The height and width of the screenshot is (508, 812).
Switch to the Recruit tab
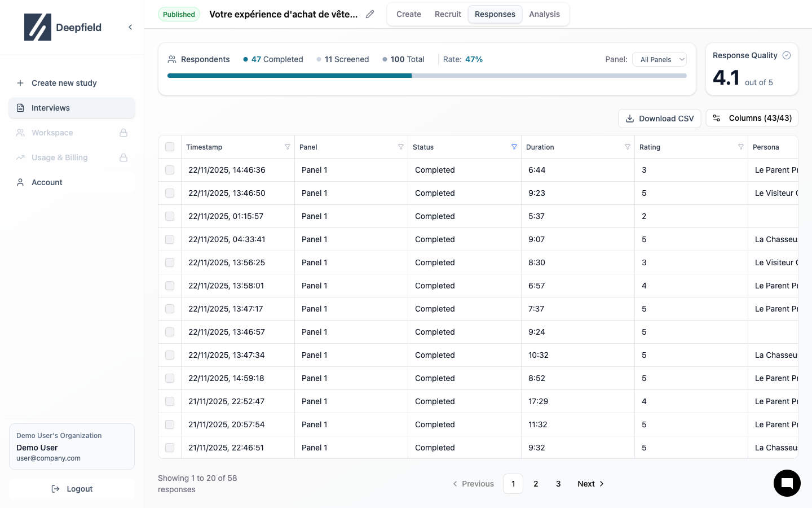[448, 14]
